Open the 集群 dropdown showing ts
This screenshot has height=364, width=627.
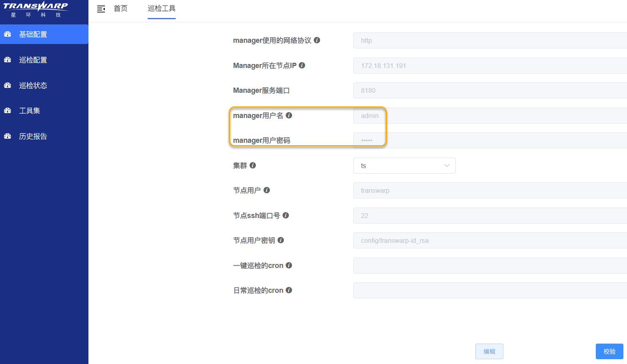[x=404, y=166]
